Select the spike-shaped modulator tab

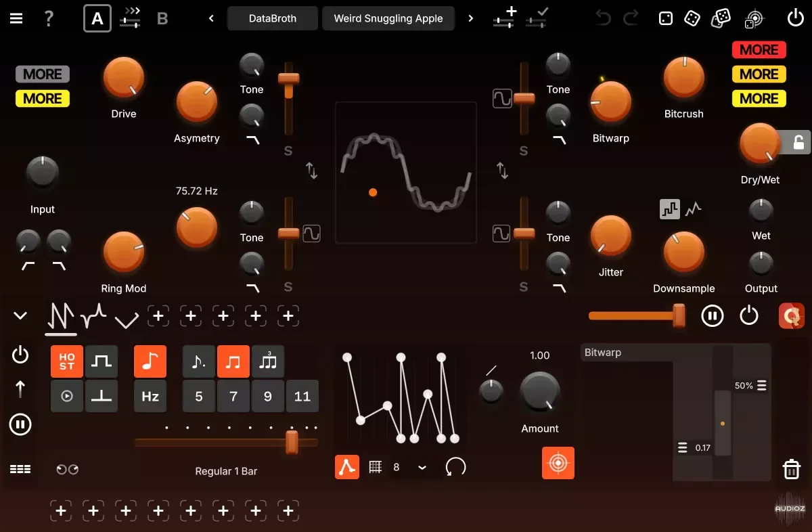click(x=93, y=316)
